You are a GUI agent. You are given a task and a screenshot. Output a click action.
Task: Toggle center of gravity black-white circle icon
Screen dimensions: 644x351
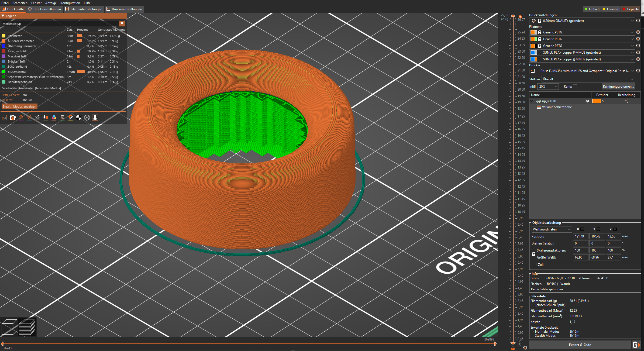coord(79,118)
